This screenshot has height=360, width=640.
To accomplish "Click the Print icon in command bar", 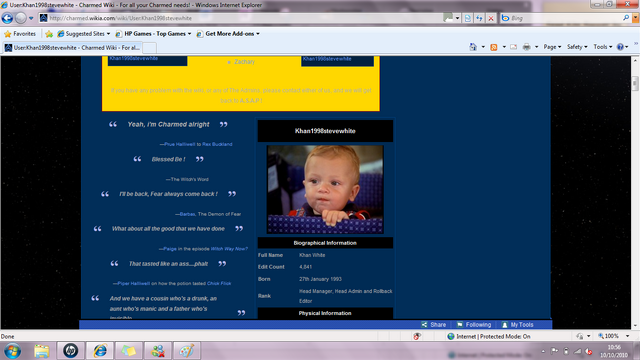I will [x=527, y=47].
